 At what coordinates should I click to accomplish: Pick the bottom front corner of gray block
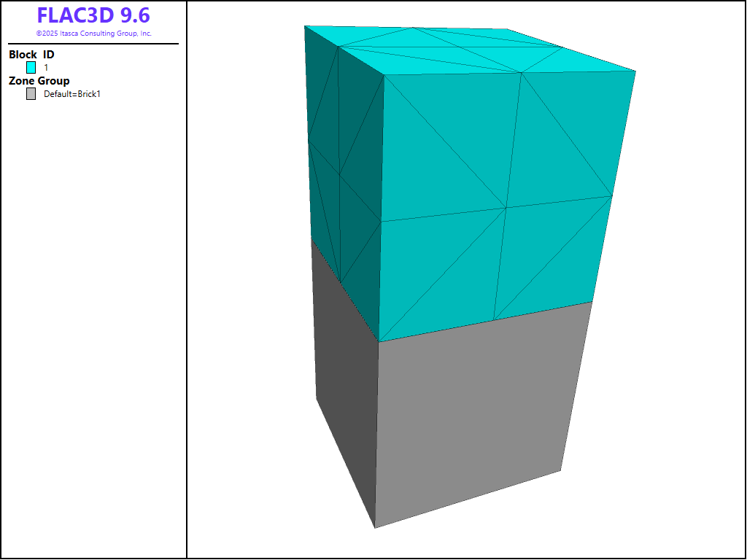(x=375, y=528)
